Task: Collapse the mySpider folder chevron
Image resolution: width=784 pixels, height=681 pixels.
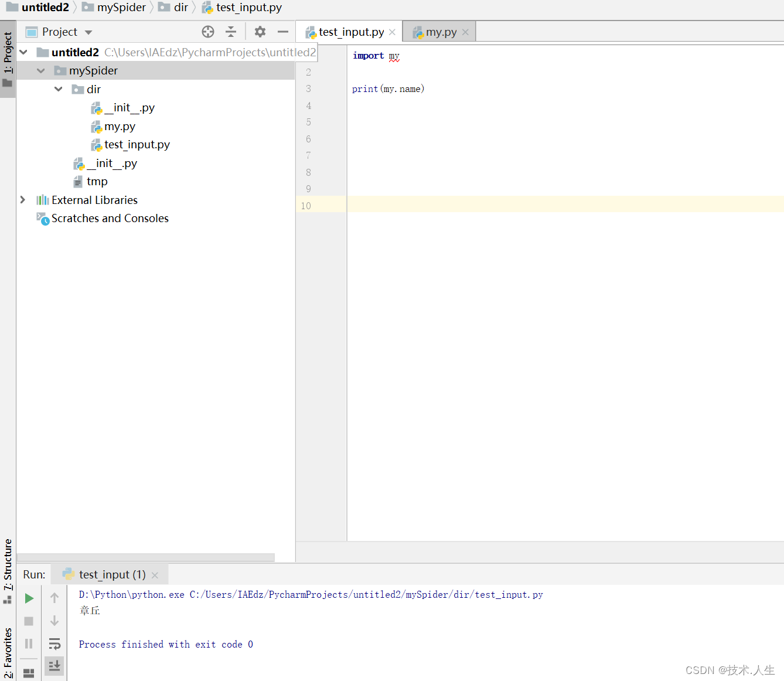Action: [41, 70]
